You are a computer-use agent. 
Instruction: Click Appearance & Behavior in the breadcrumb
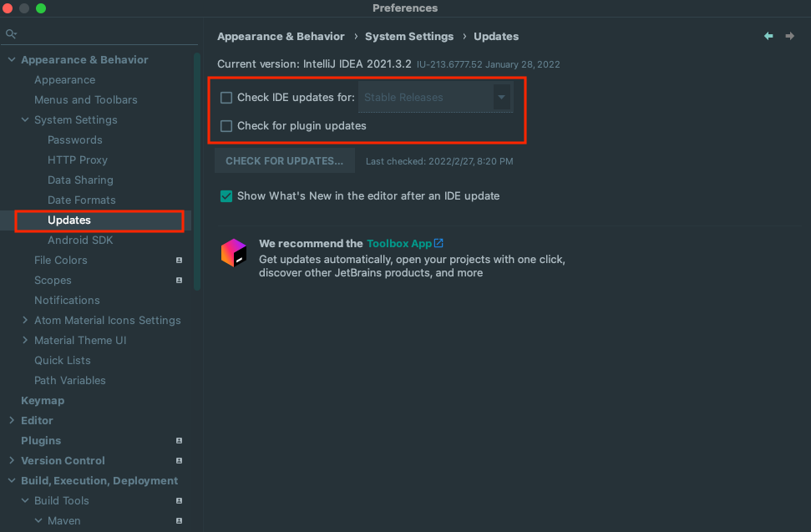pyautogui.click(x=281, y=36)
